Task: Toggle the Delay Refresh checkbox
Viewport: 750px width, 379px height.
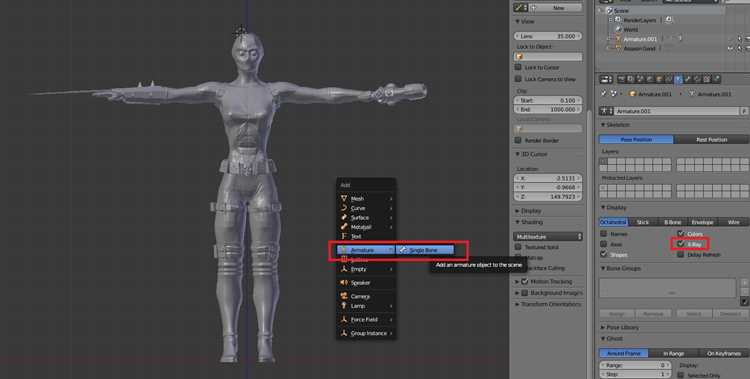Action: [x=680, y=255]
